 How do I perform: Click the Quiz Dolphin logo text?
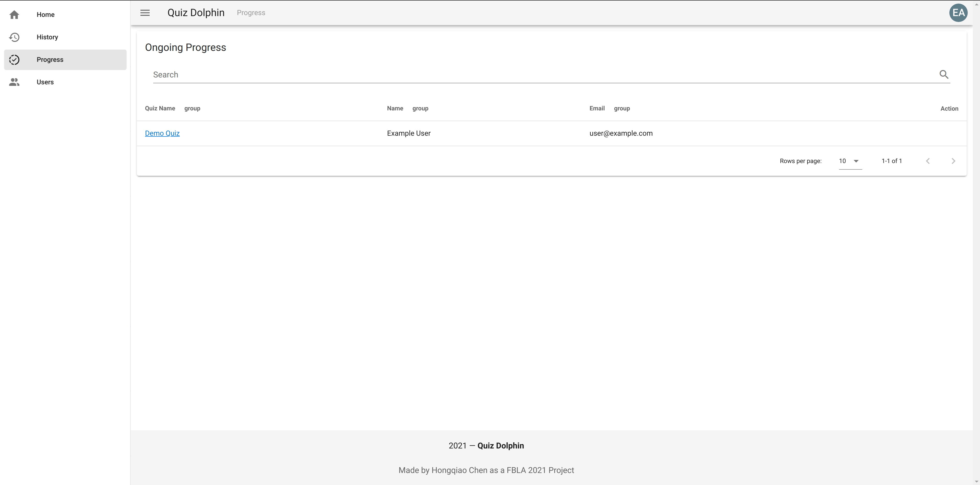[x=196, y=13]
